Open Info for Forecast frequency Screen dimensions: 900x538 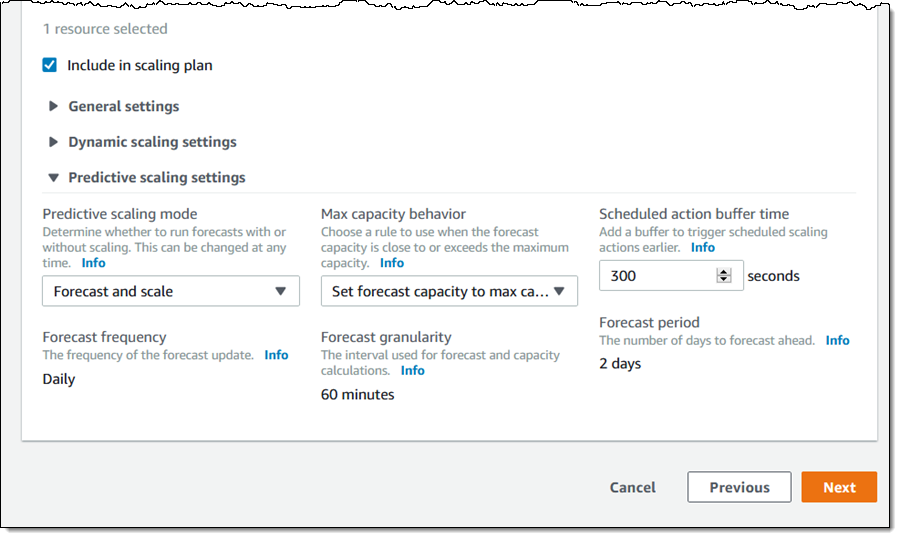[x=276, y=355]
